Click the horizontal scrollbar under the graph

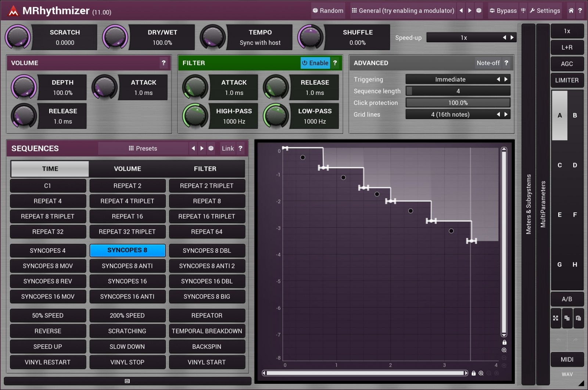pyautogui.click(x=365, y=373)
